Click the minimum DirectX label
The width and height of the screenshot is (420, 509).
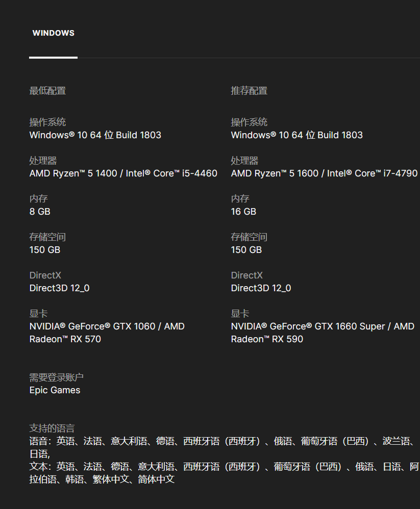(x=45, y=275)
